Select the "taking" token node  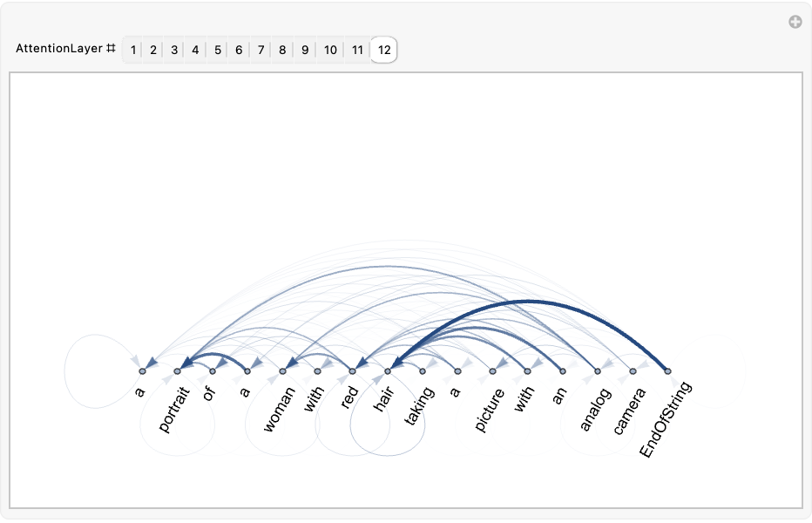pos(423,371)
